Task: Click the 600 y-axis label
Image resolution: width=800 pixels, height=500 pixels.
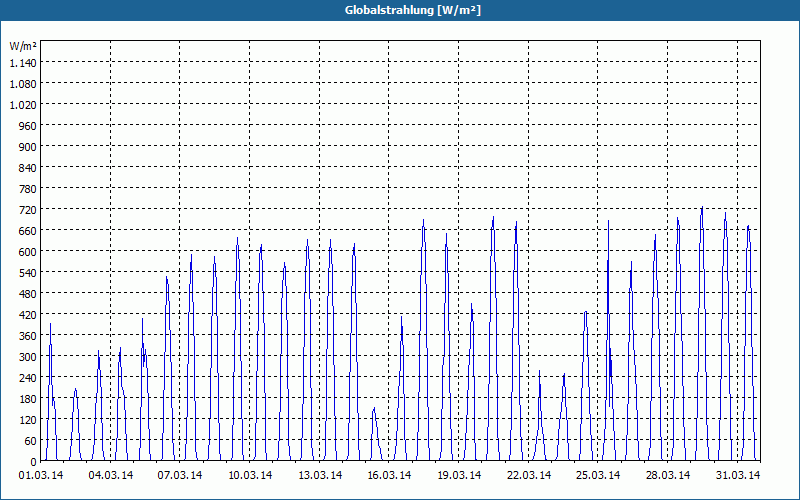Action: [28, 252]
